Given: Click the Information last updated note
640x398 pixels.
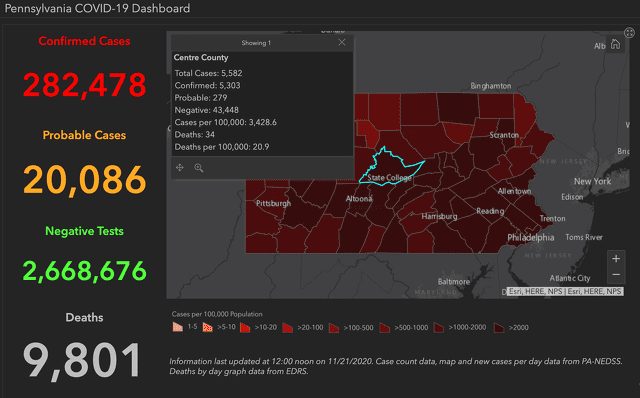Looking at the screenshot, I should click(396, 366).
